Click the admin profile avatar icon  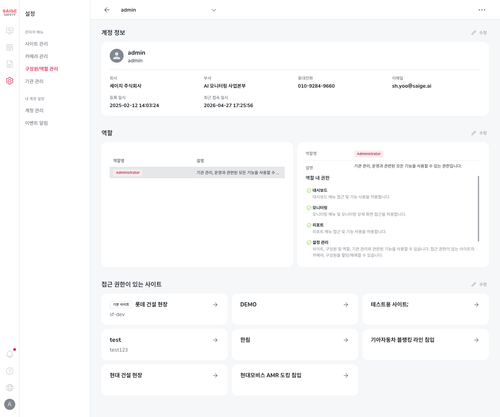117,56
